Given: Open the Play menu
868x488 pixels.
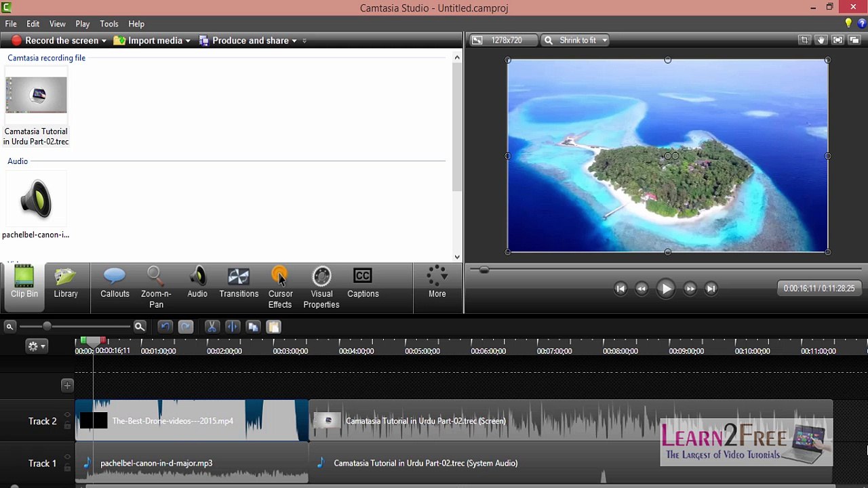Looking at the screenshot, I should [83, 24].
